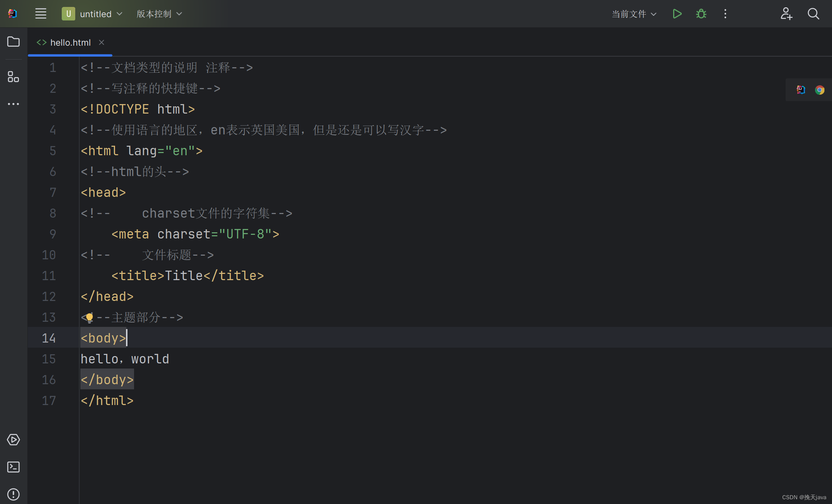Enable the More Options (three-dot) menu

[726, 13]
